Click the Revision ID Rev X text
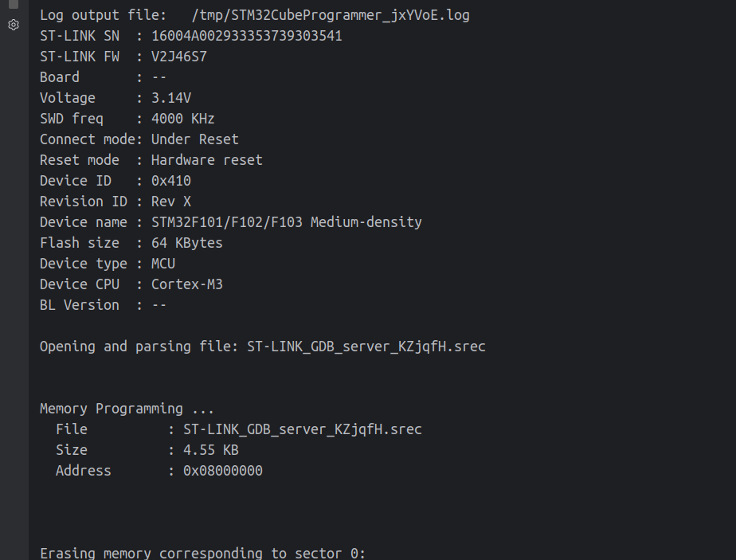The image size is (736, 560). [170, 202]
